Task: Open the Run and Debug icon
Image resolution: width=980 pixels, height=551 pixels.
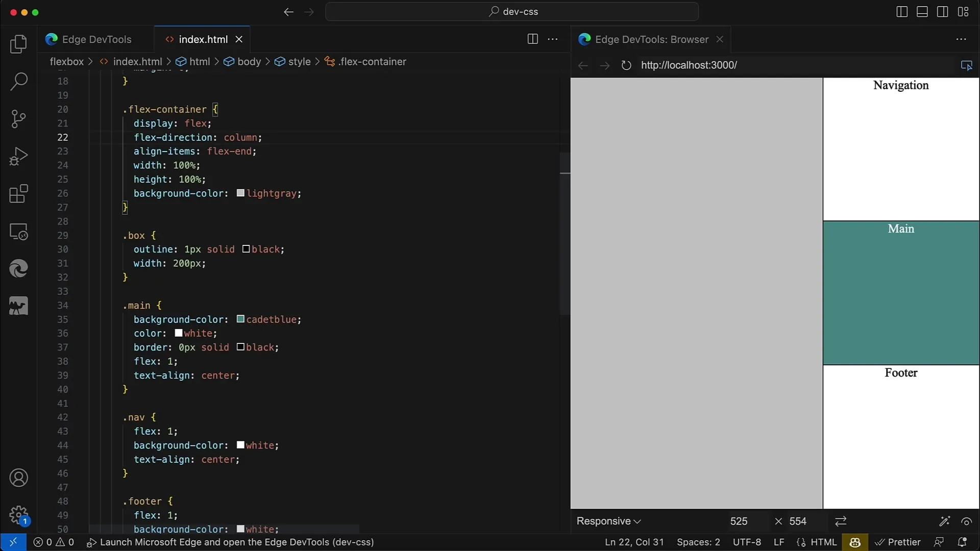Action: [18, 156]
